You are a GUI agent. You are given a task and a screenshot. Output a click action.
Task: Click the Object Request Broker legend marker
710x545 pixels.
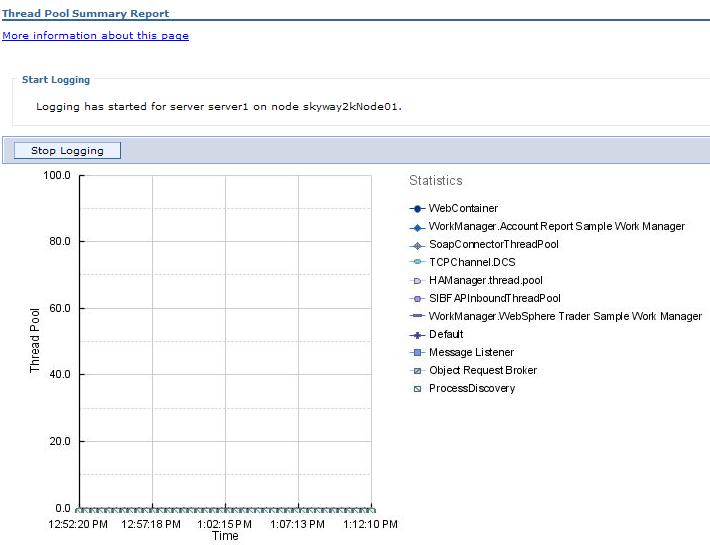[x=417, y=371]
